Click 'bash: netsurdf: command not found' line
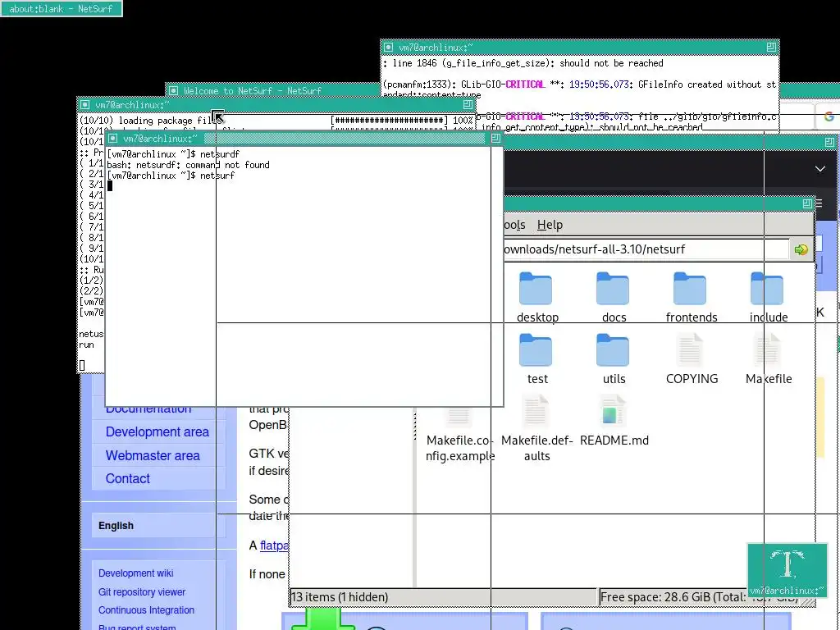 click(x=188, y=165)
